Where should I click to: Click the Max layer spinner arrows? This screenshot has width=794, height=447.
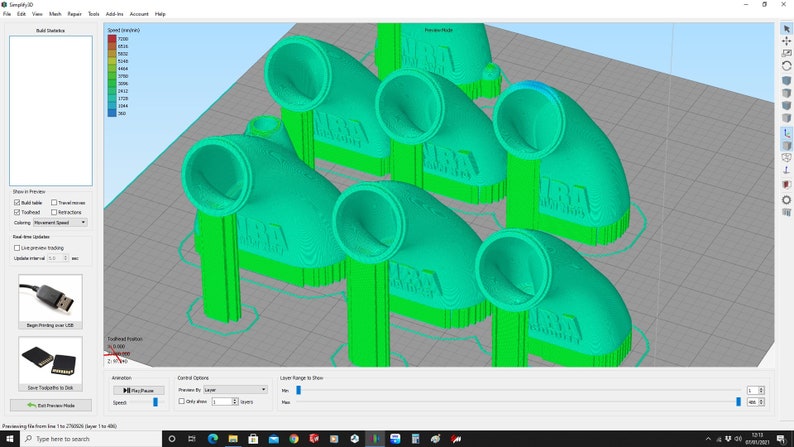coord(761,402)
